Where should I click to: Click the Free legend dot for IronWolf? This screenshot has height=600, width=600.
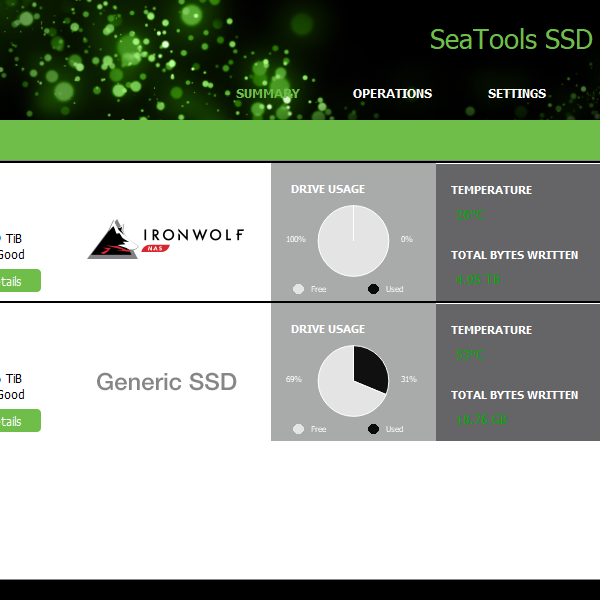pos(298,289)
